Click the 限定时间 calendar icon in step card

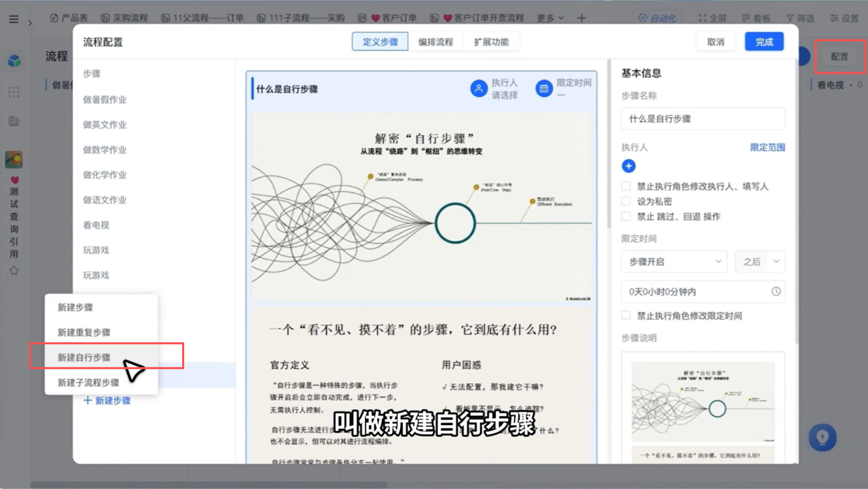[544, 88]
